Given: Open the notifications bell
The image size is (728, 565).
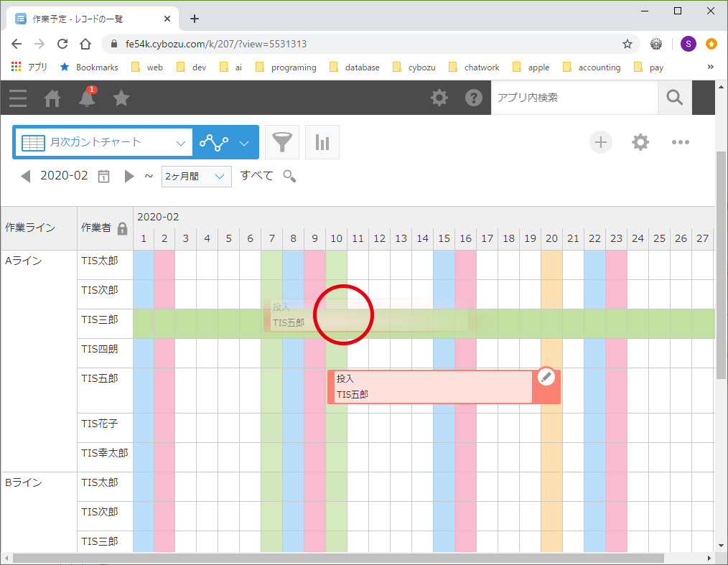Looking at the screenshot, I should point(87,98).
